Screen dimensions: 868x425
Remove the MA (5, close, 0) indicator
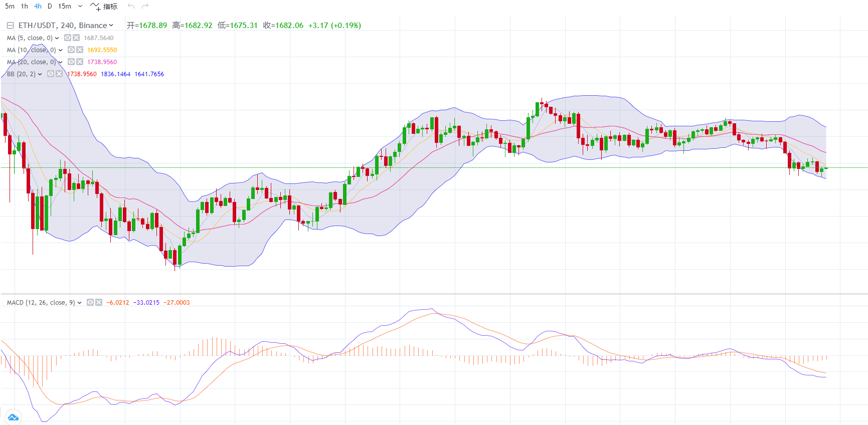76,38
